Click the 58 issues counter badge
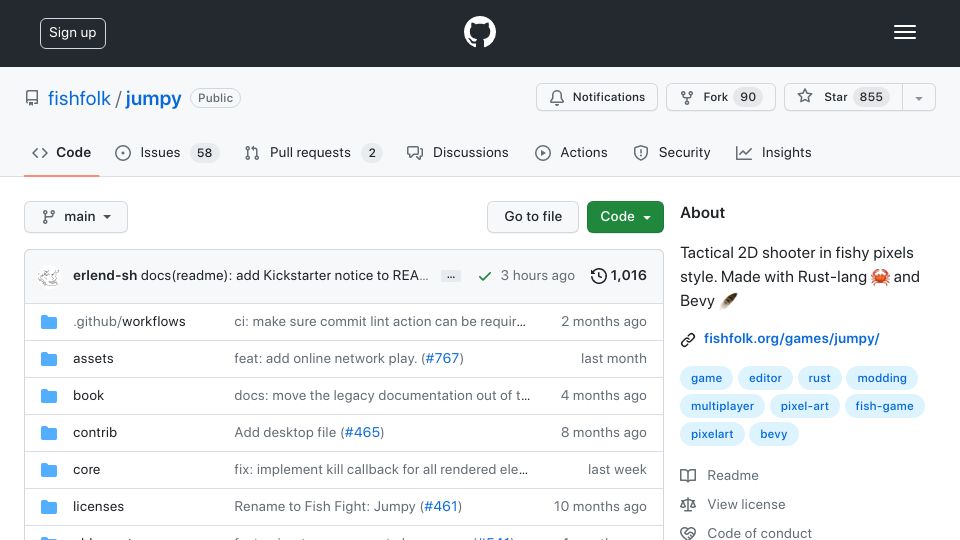Screen dimensions: 960x540 (204, 152)
